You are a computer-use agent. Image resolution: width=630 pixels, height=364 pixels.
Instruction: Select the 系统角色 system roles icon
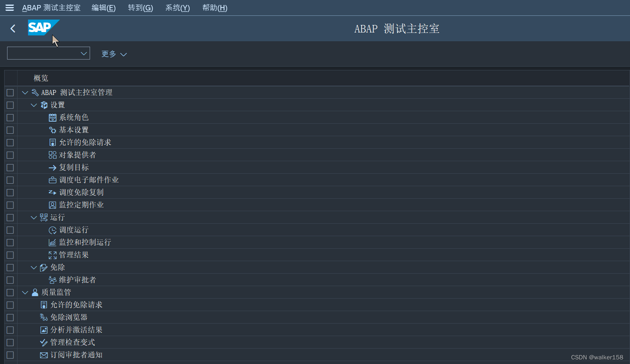pyautogui.click(x=53, y=117)
